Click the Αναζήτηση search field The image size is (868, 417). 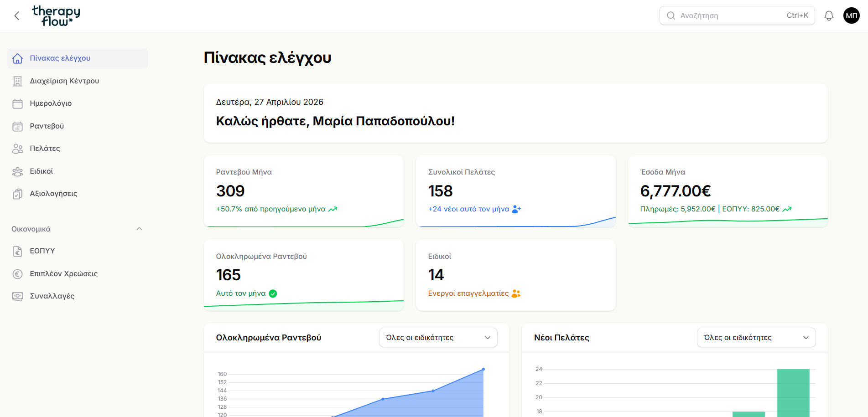(737, 15)
